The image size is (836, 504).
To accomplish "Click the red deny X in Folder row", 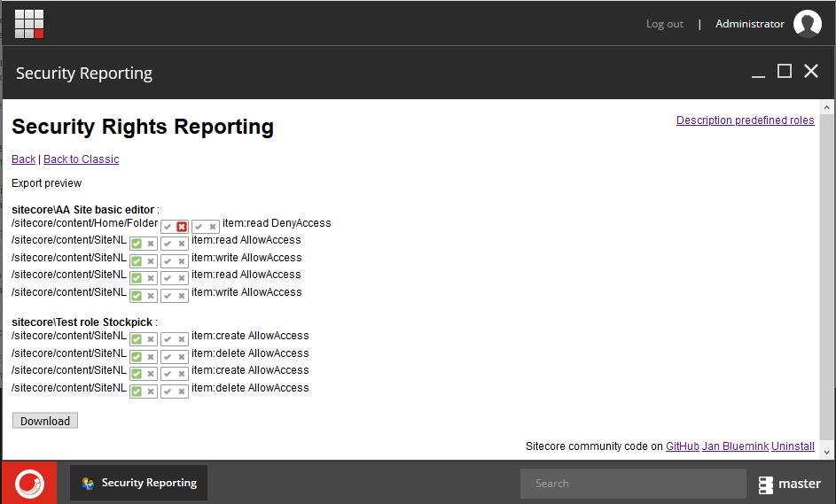I will (182, 227).
